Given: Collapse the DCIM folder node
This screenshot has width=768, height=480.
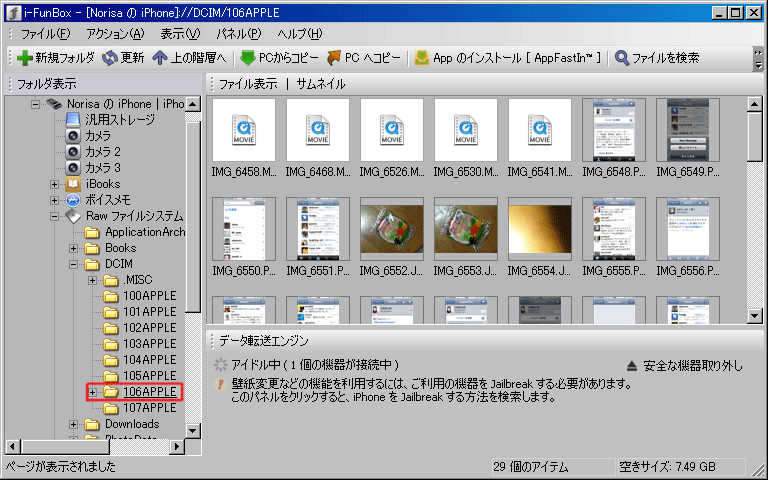Looking at the screenshot, I should pyautogui.click(x=73, y=264).
